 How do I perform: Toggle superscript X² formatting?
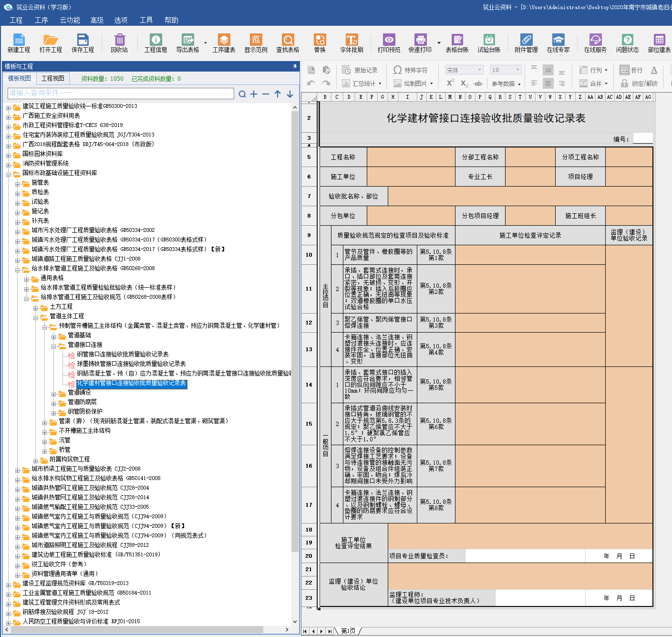[450, 83]
